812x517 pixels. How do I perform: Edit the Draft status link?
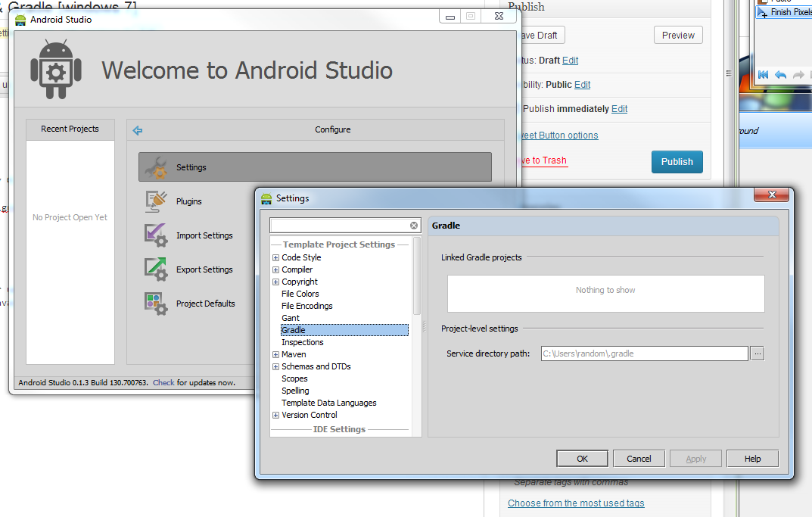pyautogui.click(x=570, y=61)
